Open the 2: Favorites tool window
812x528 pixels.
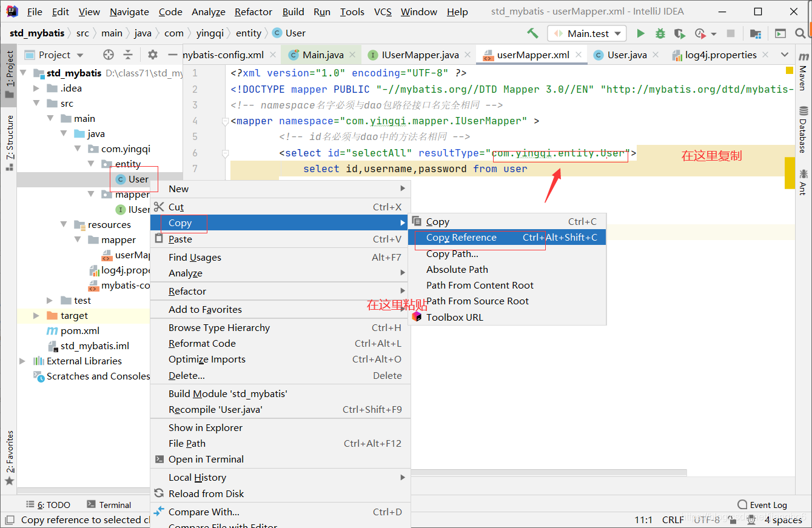click(9, 458)
